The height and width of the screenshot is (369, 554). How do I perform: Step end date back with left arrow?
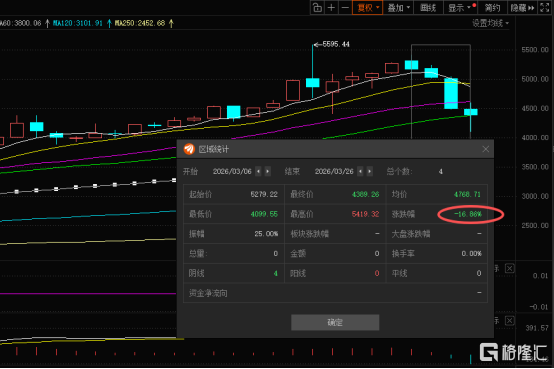click(360, 171)
